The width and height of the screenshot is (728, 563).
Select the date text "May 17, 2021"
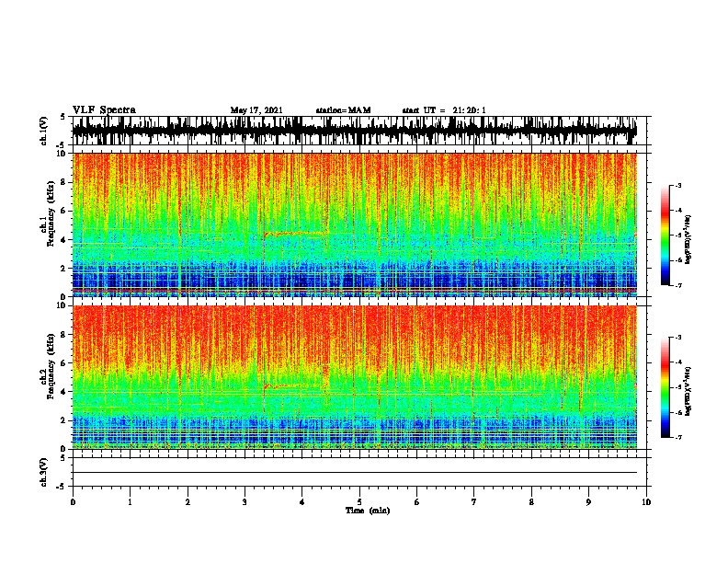(x=256, y=110)
